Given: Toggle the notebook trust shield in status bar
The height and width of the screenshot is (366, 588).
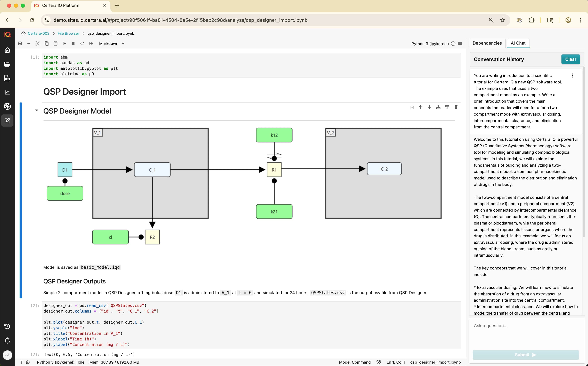Looking at the screenshot, I should [x=379, y=362].
